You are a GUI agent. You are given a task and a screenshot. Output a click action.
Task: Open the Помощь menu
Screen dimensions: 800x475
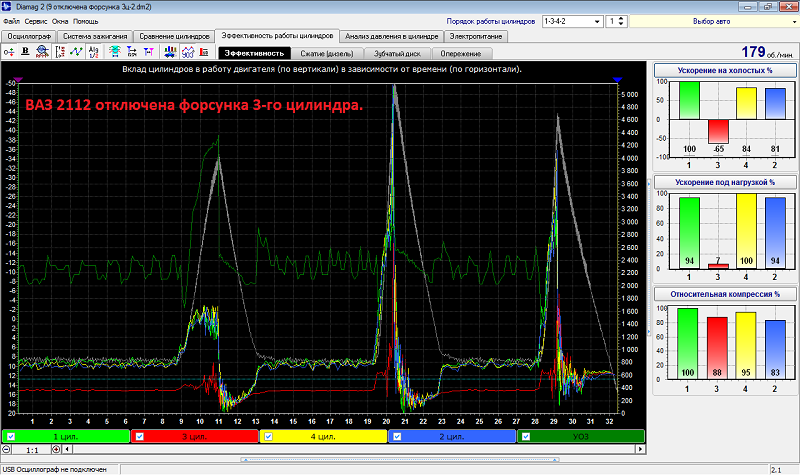85,21
